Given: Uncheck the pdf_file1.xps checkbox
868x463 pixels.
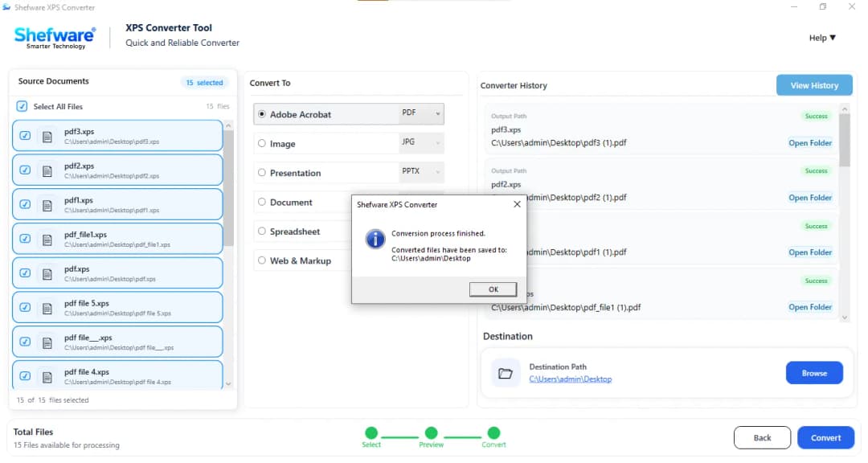Looking at the screenshot, I should click(x=25, y=239).
